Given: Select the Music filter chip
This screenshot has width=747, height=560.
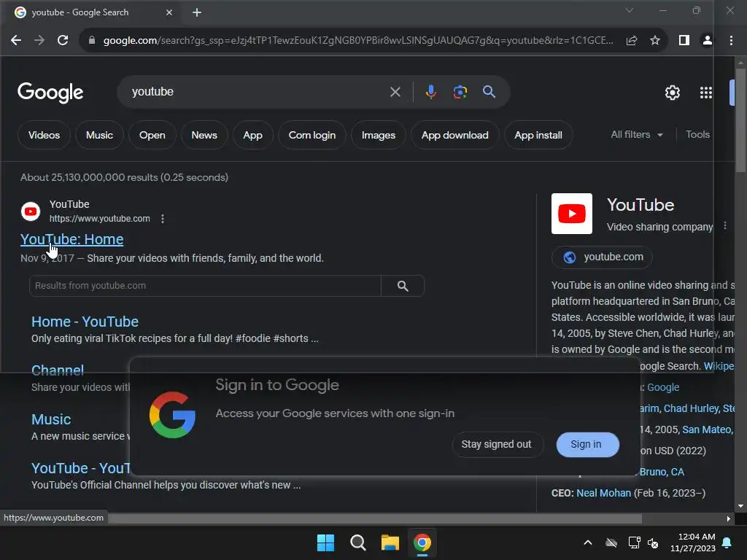Looking at the screenshot, I should pyautogui.click(x=99, y=135).
